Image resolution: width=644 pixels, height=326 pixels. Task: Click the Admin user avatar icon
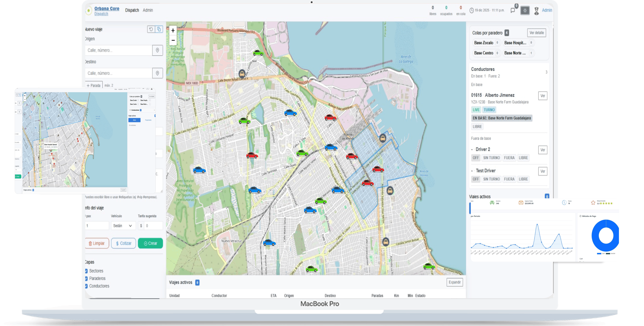[537, 11]
